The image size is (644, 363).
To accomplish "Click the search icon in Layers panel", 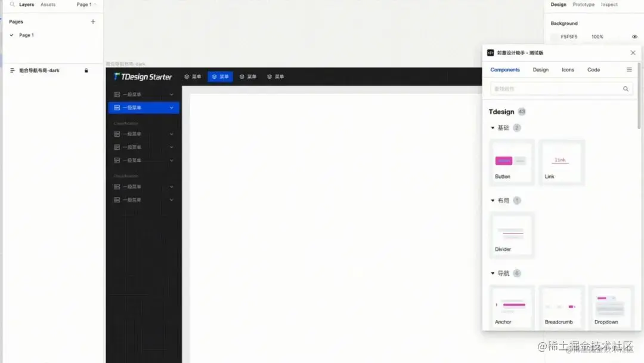I will pos(12,4).
